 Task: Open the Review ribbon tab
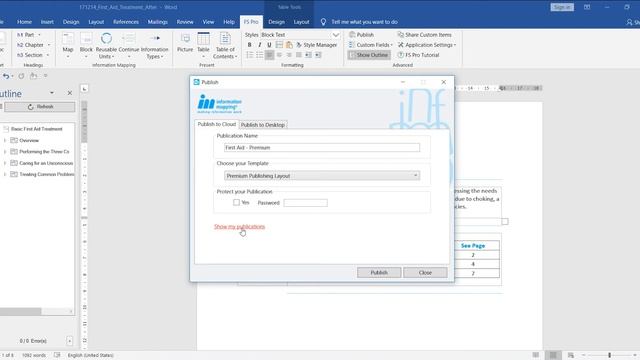[x=185, y=22]
